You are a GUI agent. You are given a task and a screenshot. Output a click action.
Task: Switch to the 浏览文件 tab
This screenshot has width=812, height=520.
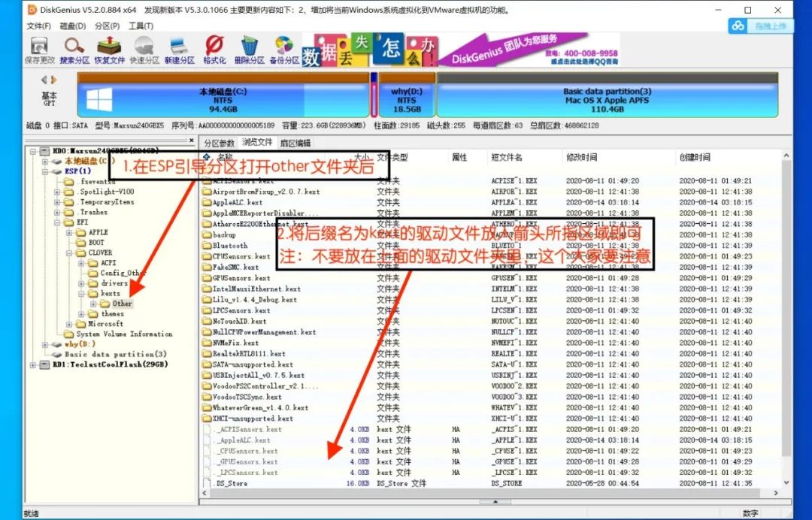coord(257,142)
